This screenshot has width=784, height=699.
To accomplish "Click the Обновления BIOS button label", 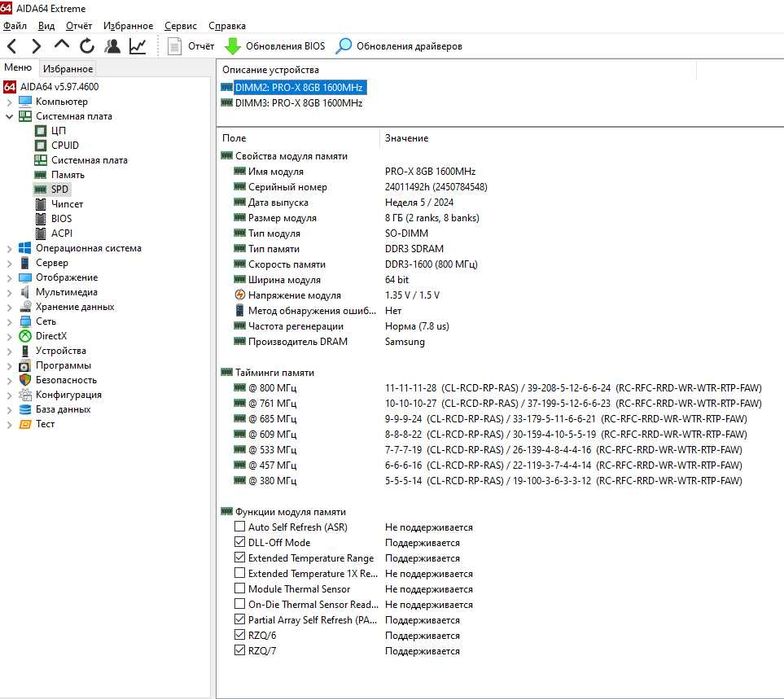I will (285, 46).
